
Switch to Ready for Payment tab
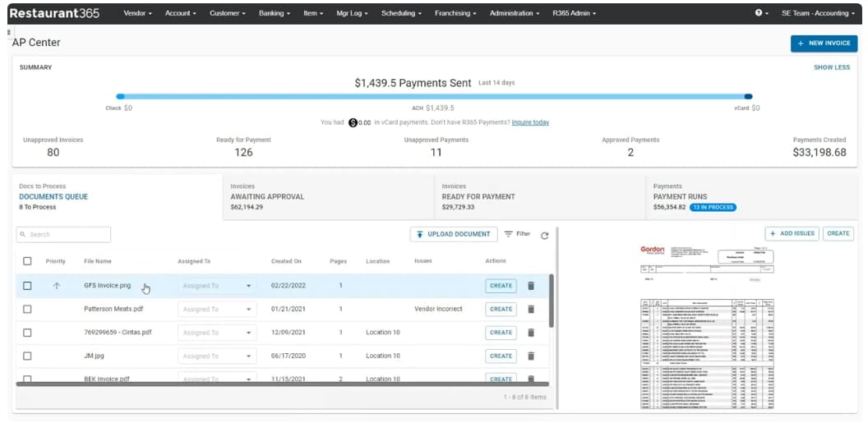point(540,197)
